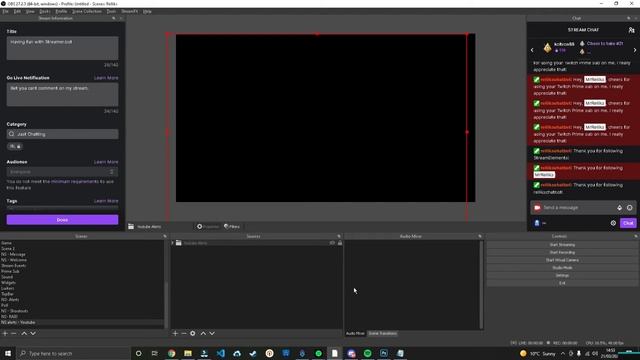Switch to the Scene Transitions tab
The image size is (640, 360).
pyautogui.click(x=382, y=333)
